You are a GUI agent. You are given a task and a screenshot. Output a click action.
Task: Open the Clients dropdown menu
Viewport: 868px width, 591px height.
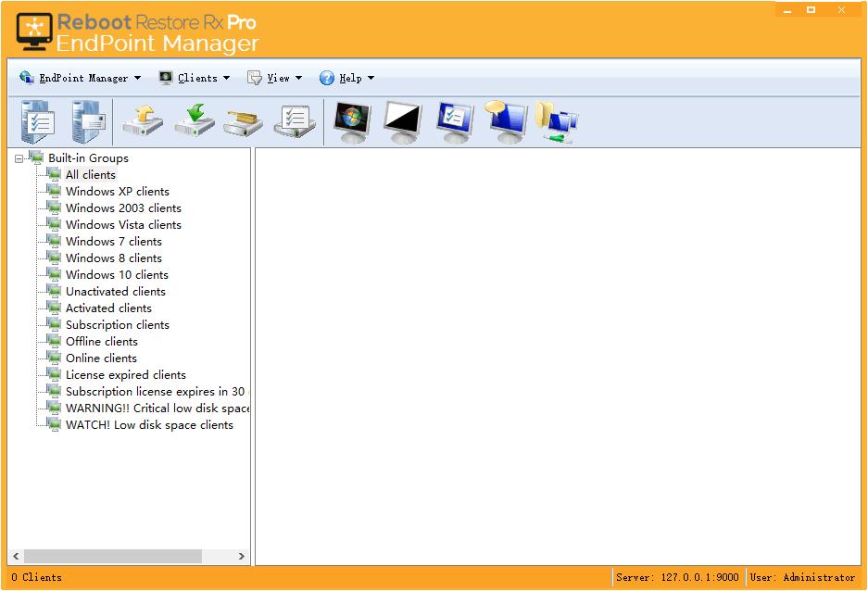(194, 78)
